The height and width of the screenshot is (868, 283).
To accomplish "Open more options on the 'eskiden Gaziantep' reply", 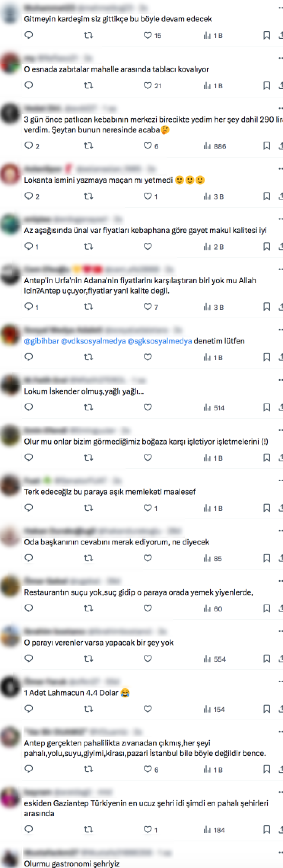I will 281,792.
